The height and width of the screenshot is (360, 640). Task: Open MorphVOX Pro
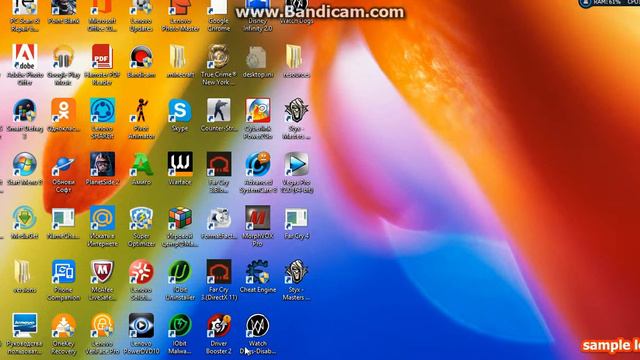click(x=258, y=226)
